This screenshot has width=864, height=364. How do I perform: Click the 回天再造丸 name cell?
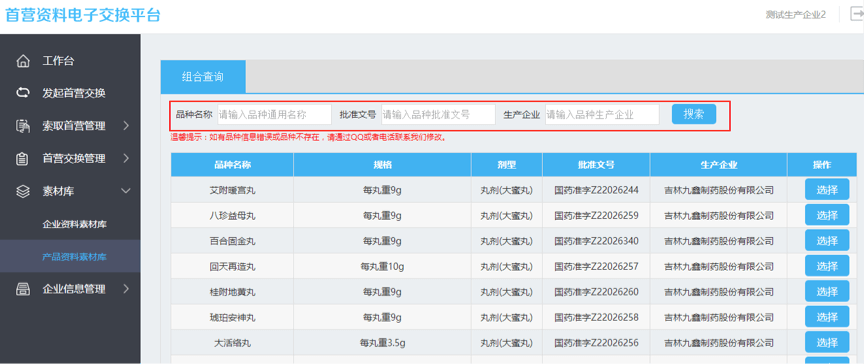(x=233, y=267)
